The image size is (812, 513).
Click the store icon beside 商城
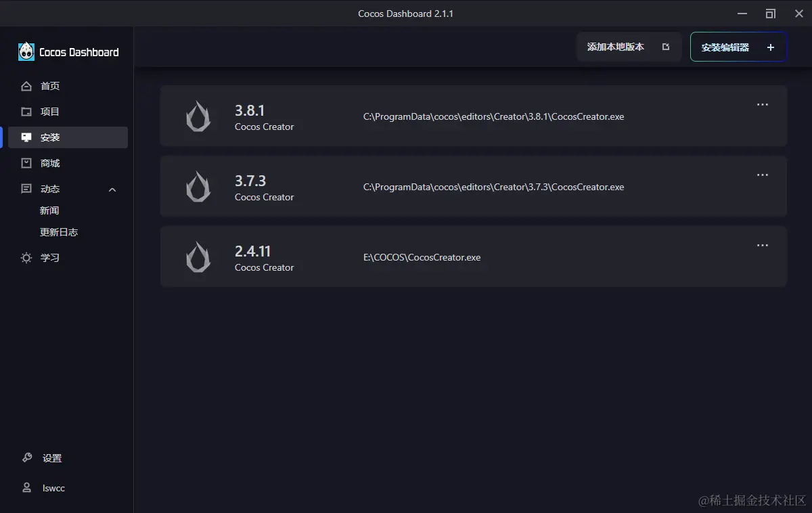(26, 163)
